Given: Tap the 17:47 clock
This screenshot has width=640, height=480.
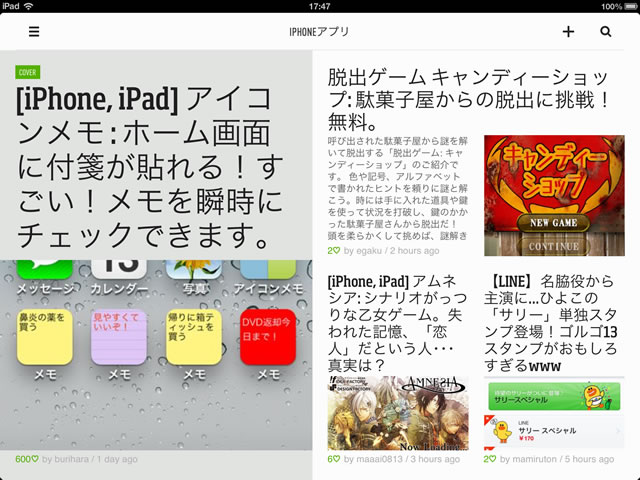Looking at the screenshot, I should (319, 6).
